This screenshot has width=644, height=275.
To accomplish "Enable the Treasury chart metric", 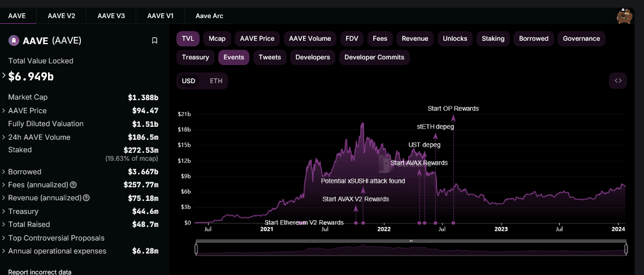I will click(x=196, y=58).
